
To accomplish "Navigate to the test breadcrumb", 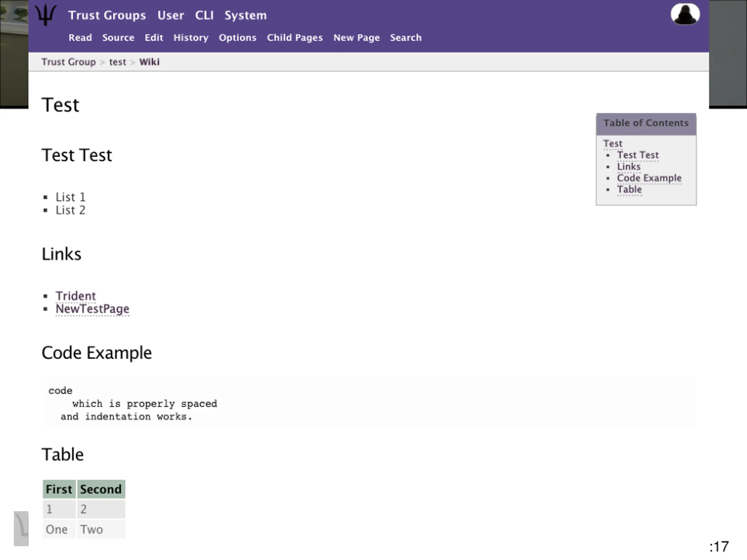I will tap(118, 62).
